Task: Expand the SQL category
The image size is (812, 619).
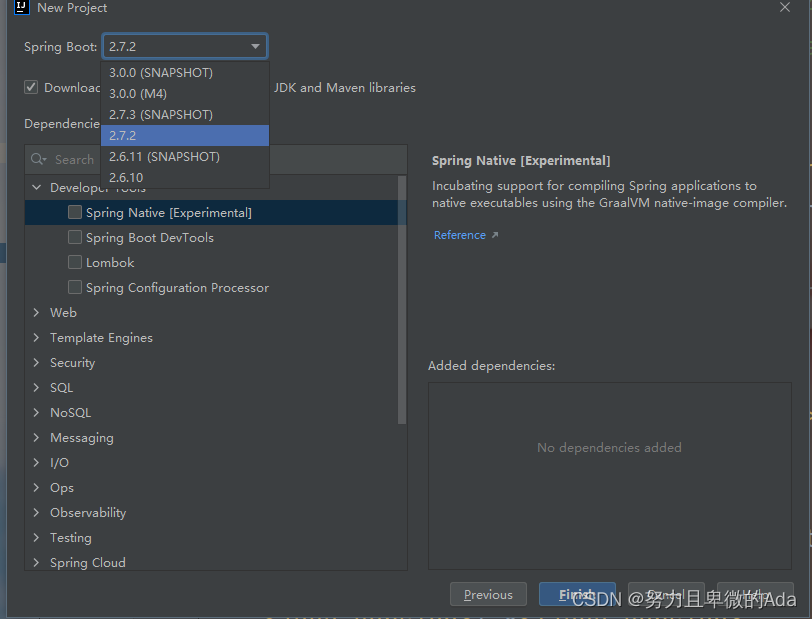Action: click(36, 387)
